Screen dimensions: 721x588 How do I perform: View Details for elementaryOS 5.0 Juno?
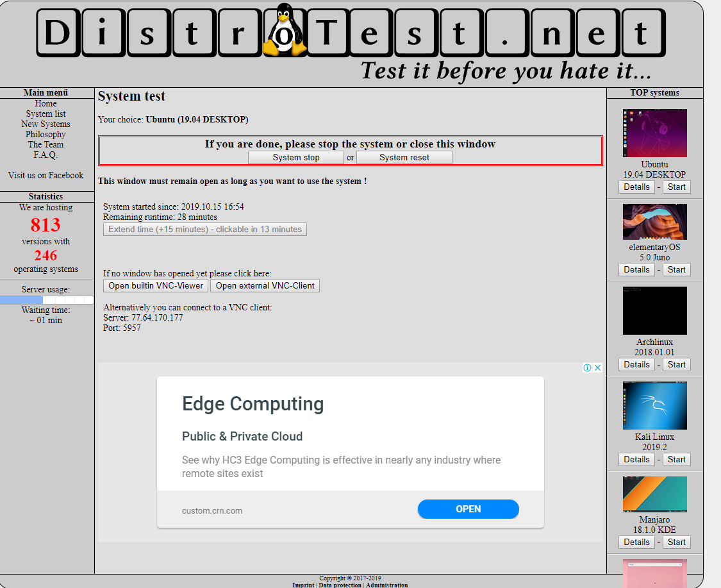[636, 269]
